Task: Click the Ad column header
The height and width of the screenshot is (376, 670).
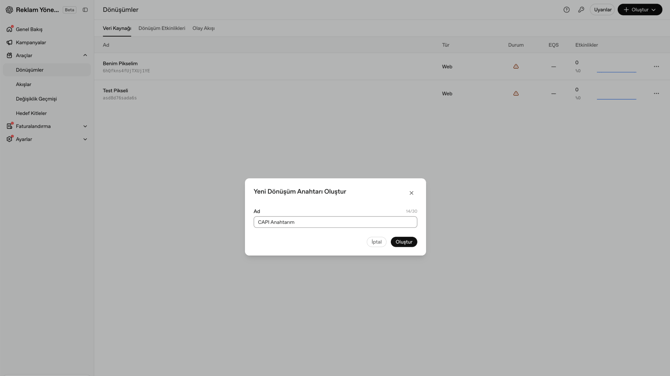Action: 106,45
